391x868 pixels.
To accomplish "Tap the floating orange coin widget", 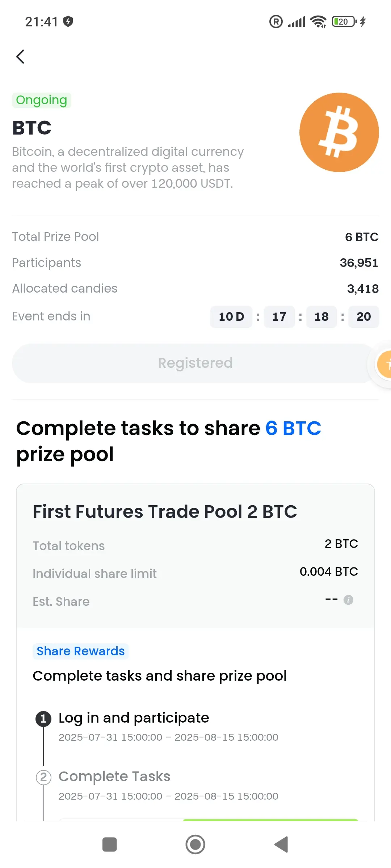I will [x=384, y=364].
